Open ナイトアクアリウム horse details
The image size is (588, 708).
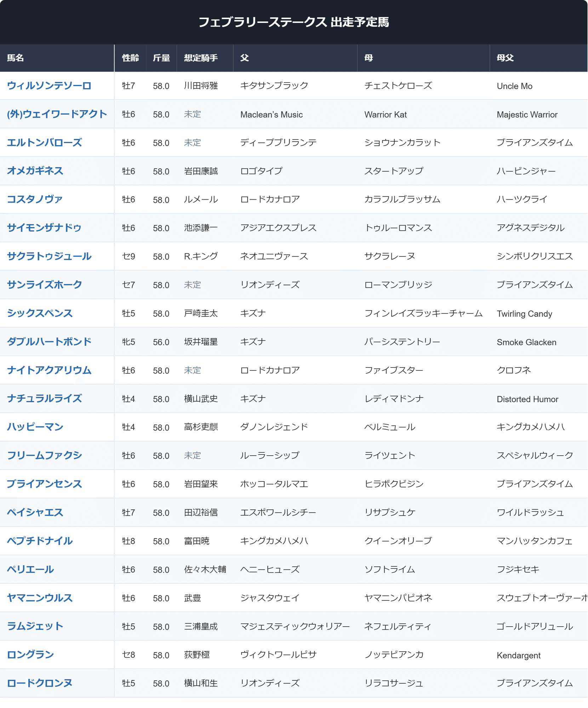pos(49,370)
